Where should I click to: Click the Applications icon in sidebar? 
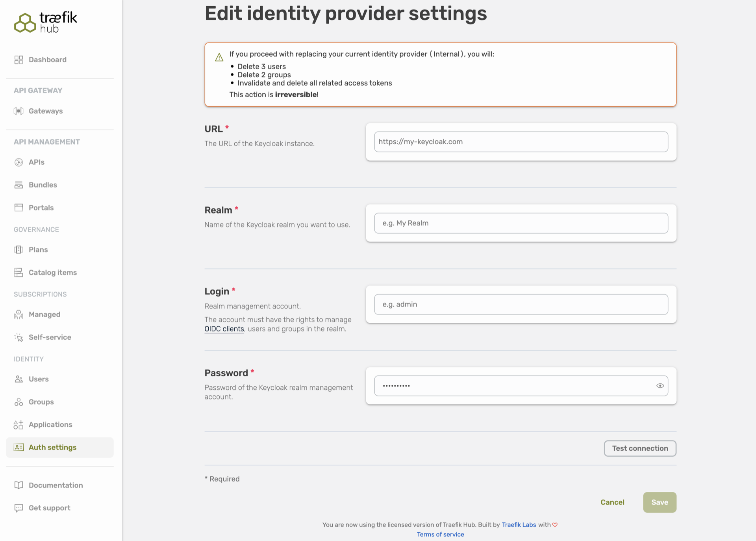pyautogui.click(x=19, y=425)
